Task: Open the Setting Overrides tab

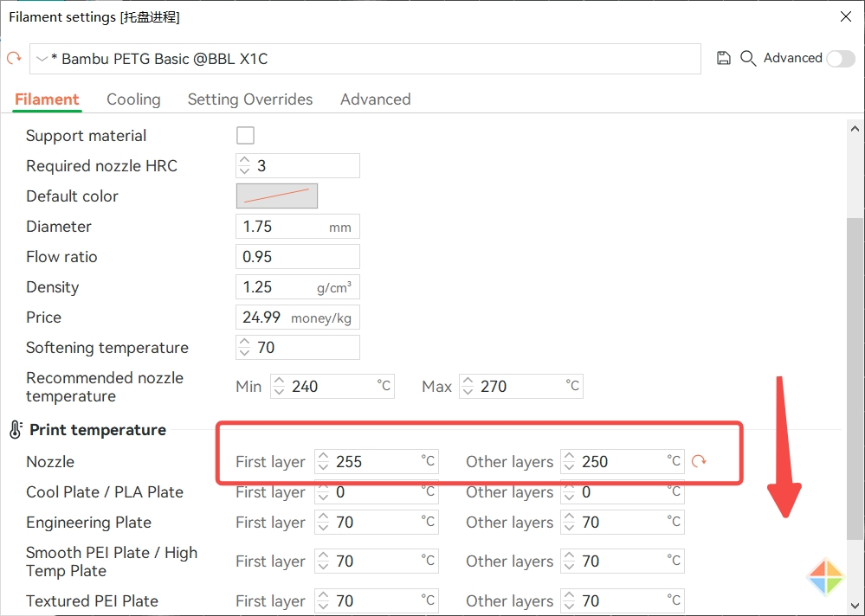Action: coord(250,99)
